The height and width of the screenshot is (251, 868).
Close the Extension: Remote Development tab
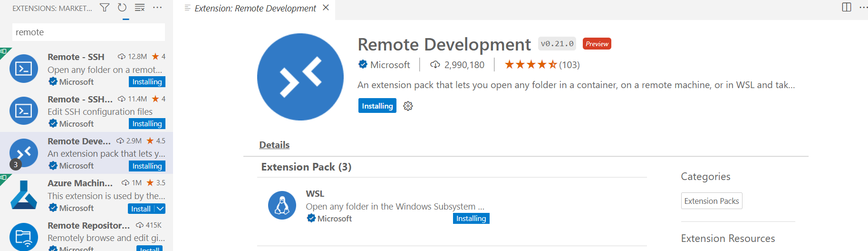point(326,8)
